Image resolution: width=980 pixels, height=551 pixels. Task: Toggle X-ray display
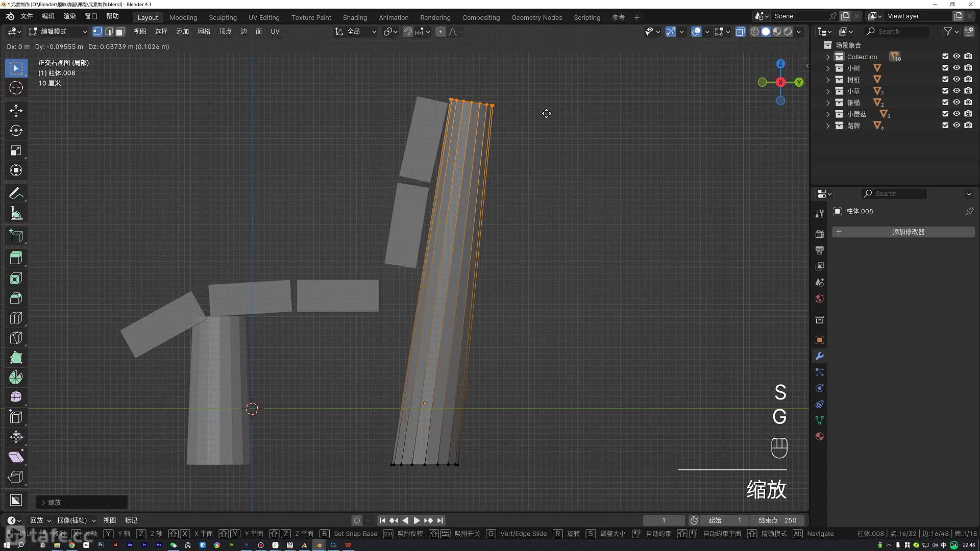740,32
